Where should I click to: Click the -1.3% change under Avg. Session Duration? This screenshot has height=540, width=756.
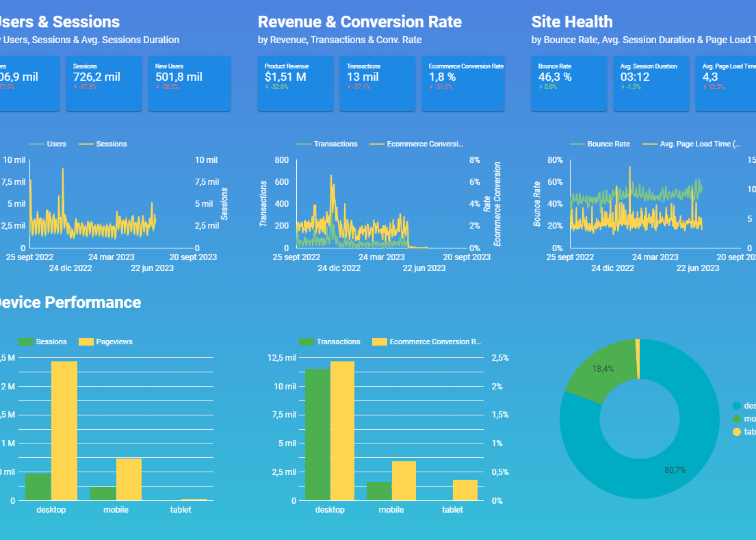631,87
